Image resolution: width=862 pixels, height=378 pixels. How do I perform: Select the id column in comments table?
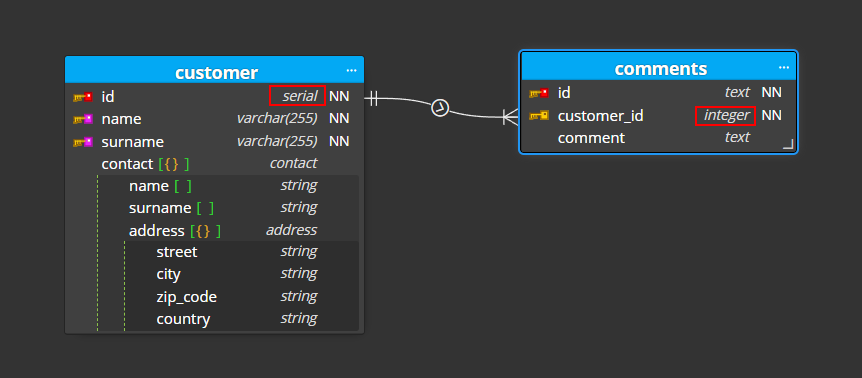tap(659, 93)
